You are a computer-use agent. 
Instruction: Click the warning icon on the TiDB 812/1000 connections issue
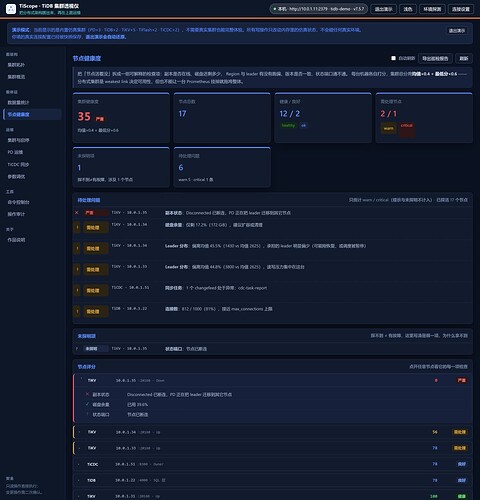coord(77,311)
